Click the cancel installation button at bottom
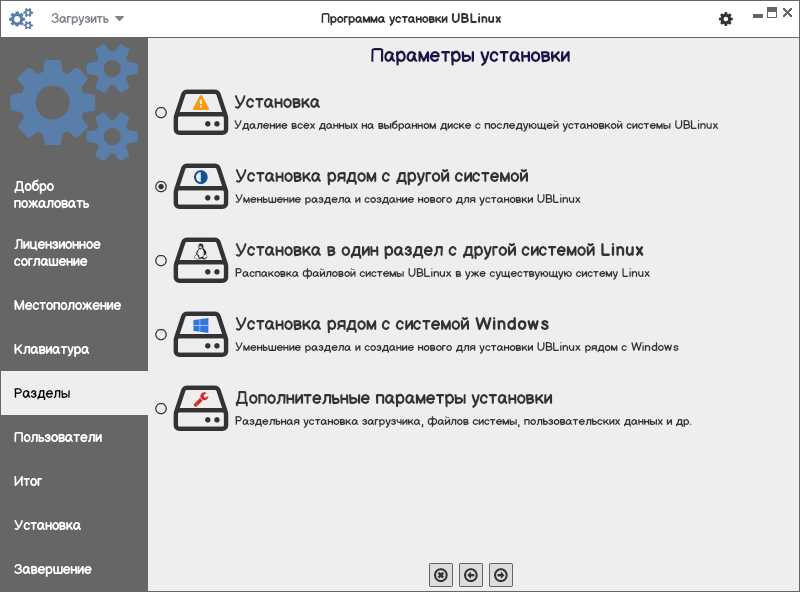This screenshot has width=800, height=592. (x=441, y=575)
